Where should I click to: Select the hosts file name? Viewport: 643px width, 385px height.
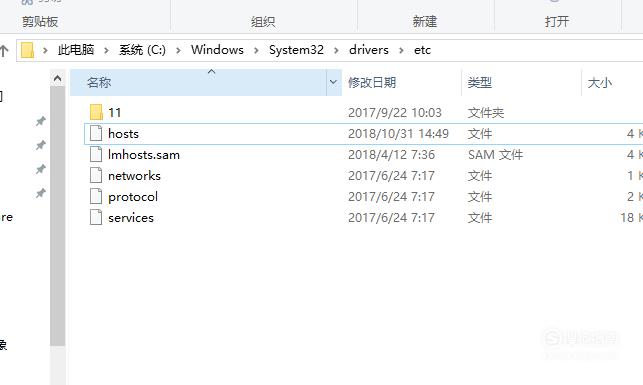click(123, 134)
